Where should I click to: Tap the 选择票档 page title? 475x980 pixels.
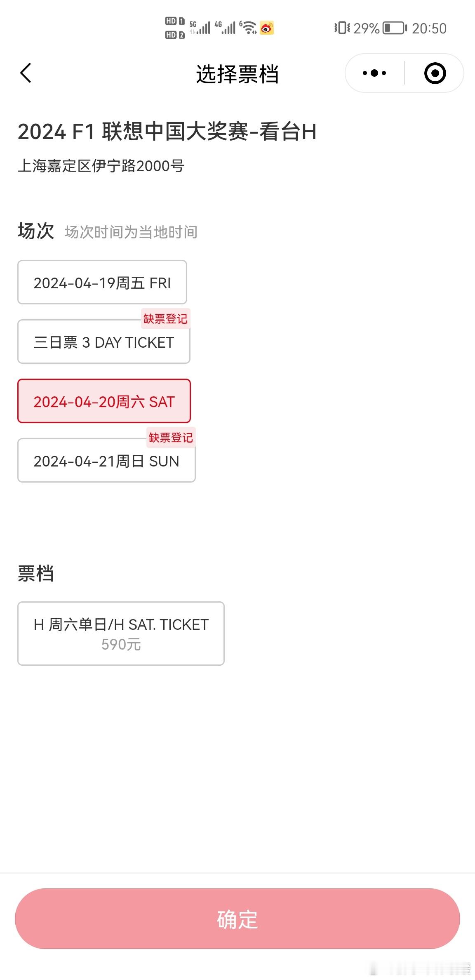click(x=237, y=74)
